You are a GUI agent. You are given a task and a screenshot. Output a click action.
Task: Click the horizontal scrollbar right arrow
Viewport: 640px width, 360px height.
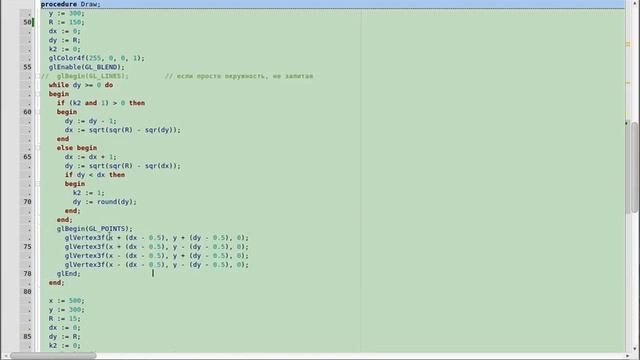(x=627, y=356)
